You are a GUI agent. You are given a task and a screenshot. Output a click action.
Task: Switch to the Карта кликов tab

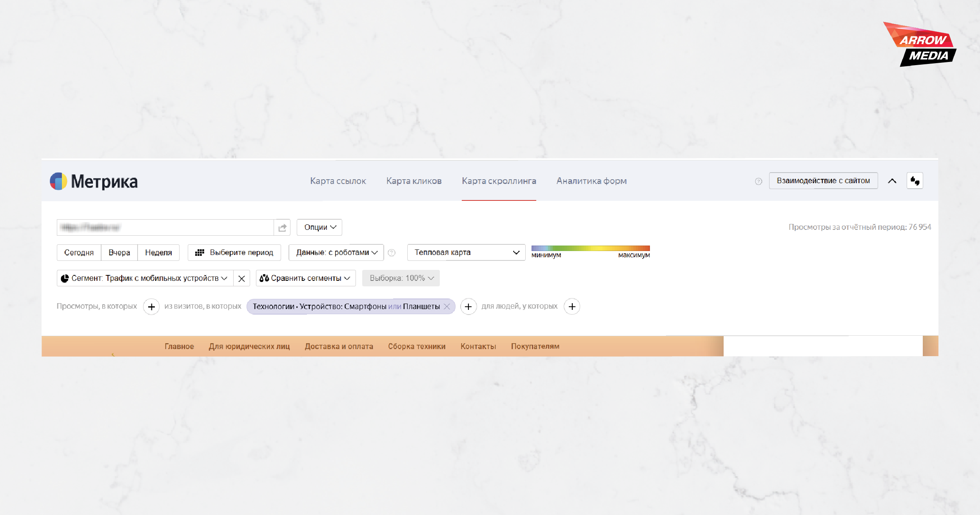click(x=414, y=181)
